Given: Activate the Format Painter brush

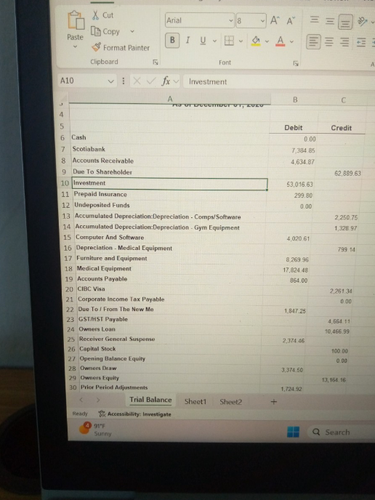Looking at the screenshot, I should click(x=96, y=47).
